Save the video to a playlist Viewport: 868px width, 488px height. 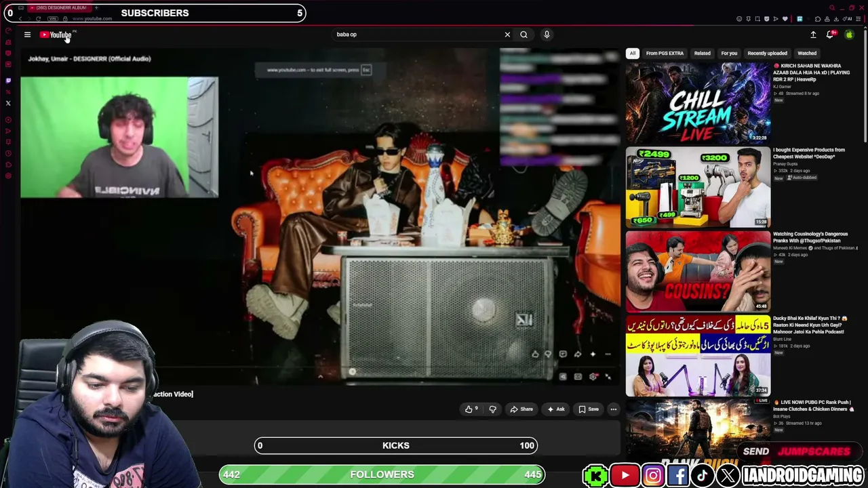(x=588, y=409)
